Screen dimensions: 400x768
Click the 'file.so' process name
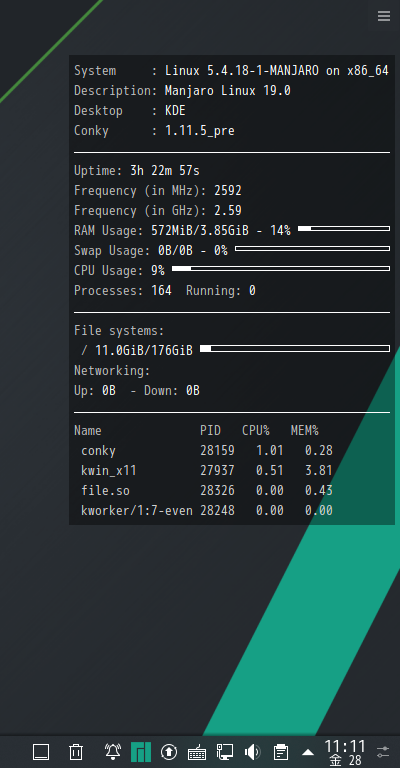105,491
